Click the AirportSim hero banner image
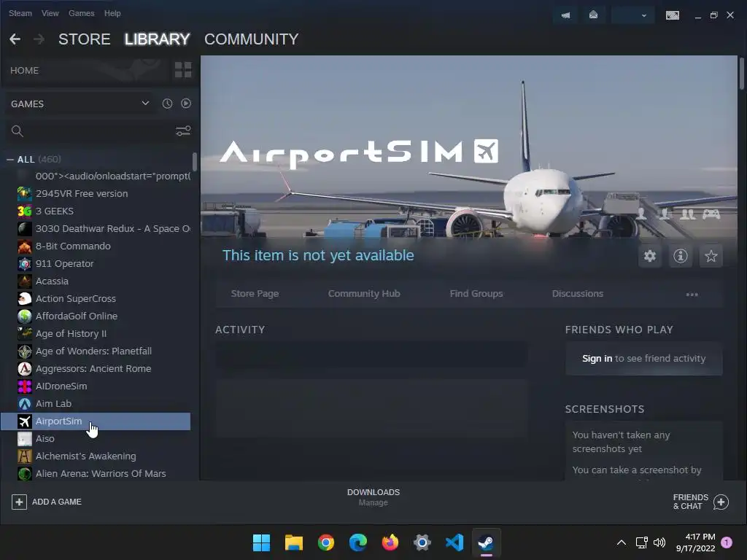Viewport: 747px width, 560px height. [469, 147]
